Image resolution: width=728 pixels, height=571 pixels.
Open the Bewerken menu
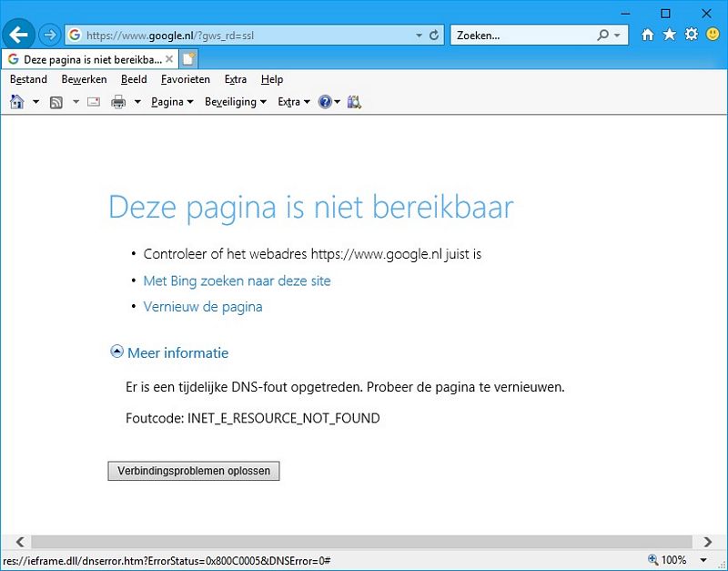[x=84, y=79]
